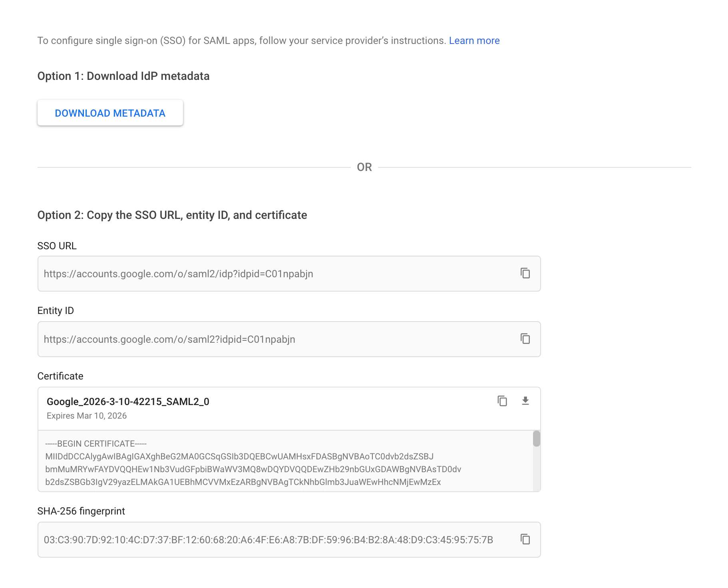The width and height of the screenshot is (728, 588).
Task: Click inside the Entity ID field
Action: click(x=289, y=339)
